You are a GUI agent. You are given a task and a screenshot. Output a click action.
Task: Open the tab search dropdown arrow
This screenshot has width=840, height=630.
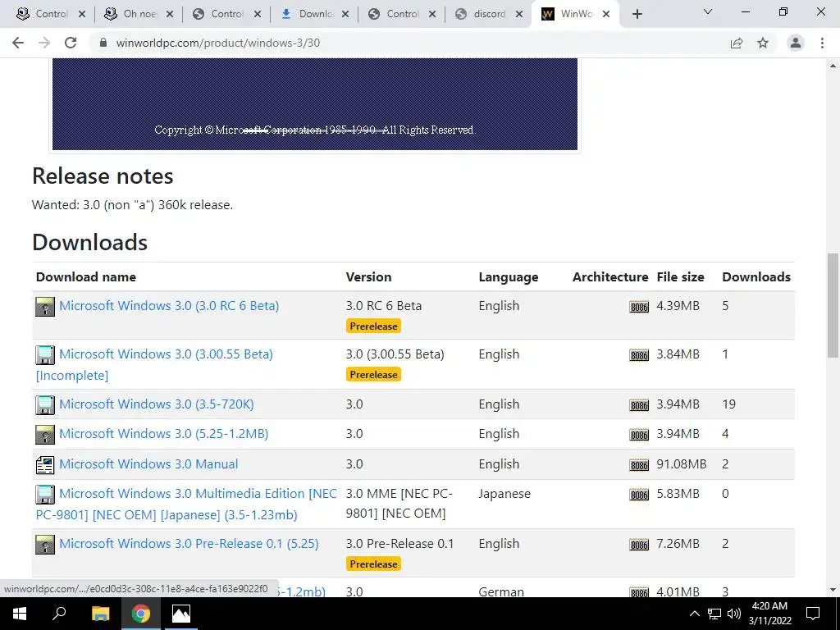click(x=708, y=11)
